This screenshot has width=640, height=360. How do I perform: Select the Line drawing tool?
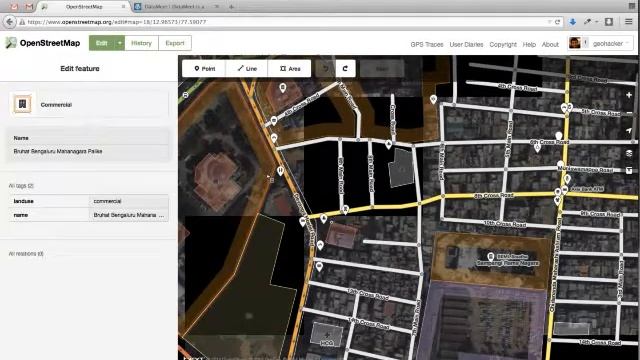point(247,69)
